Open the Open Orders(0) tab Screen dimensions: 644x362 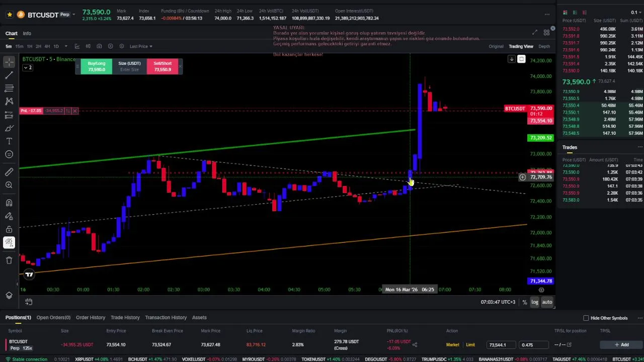click(53, 318)
